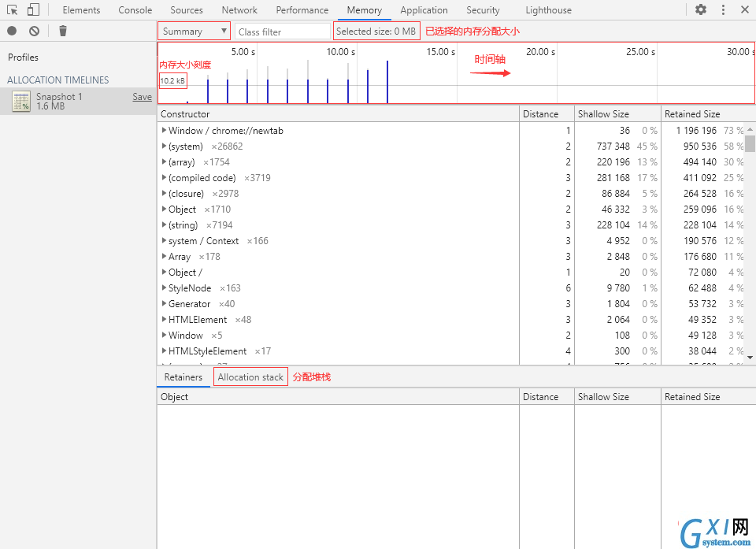This screenshot has width=756, height=549.
Task: Sort by upper Distance column header
Action: click(547, 114)
